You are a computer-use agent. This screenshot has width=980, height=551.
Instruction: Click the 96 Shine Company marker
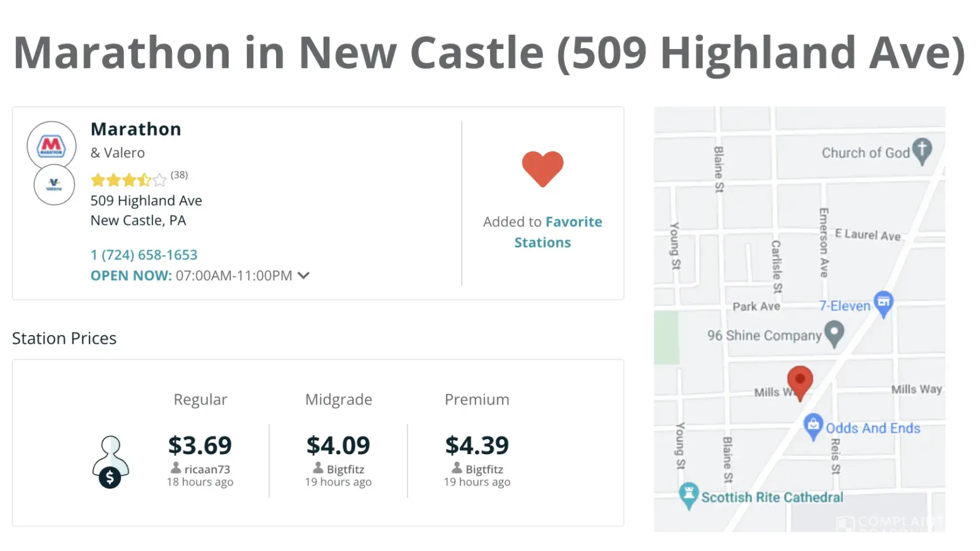tap(834, 334)
